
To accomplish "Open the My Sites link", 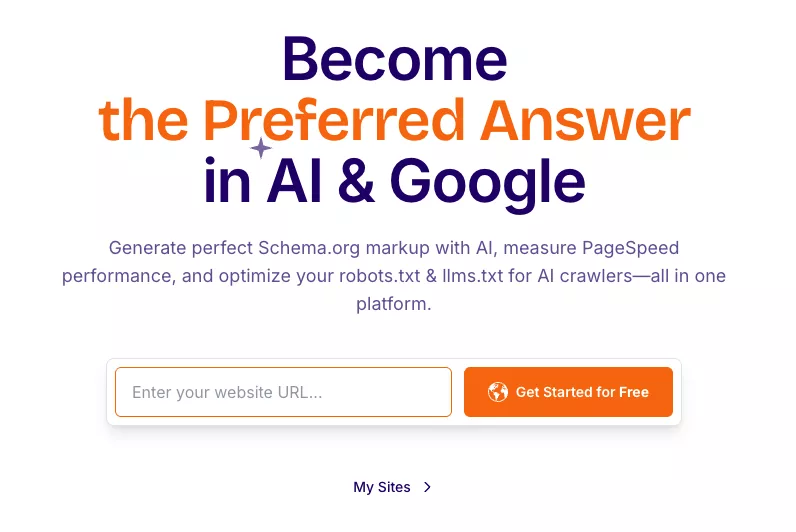I will point(382,487).
